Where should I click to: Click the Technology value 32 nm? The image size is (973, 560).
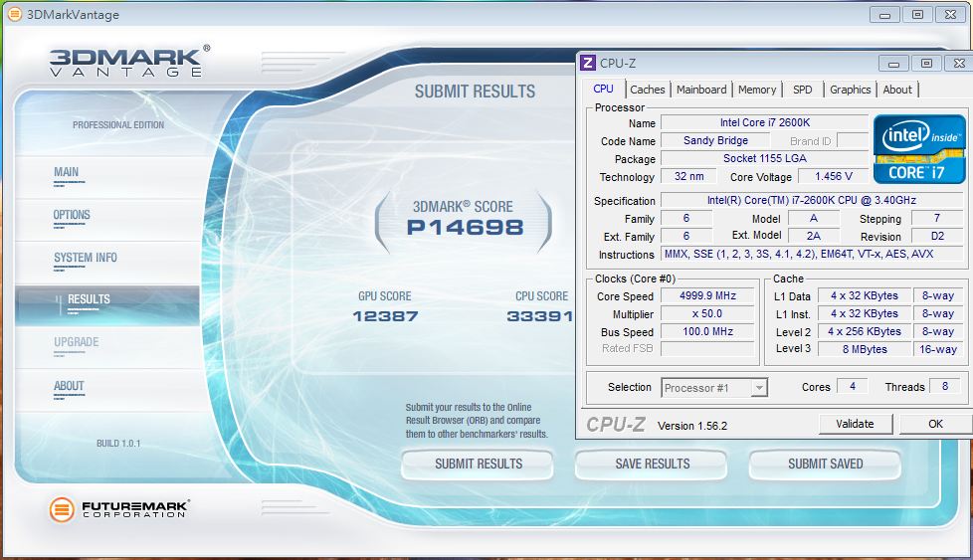pos(688,177)
